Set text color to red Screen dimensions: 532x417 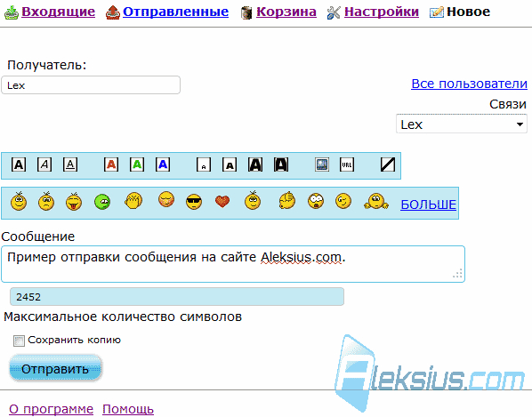click(x=111, y=164)
